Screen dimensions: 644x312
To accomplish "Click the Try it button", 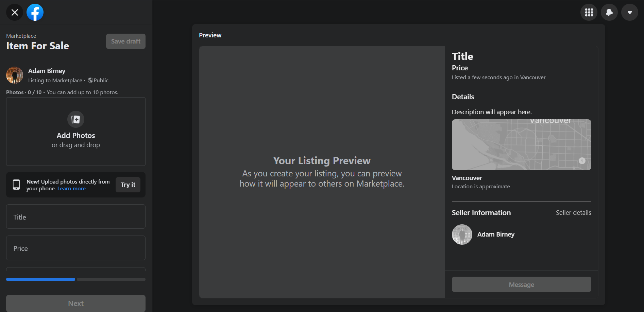I will tap(128, 185).
